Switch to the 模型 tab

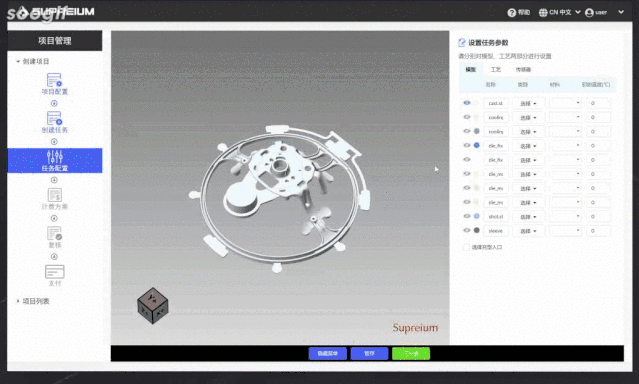[x=471, y=70]
